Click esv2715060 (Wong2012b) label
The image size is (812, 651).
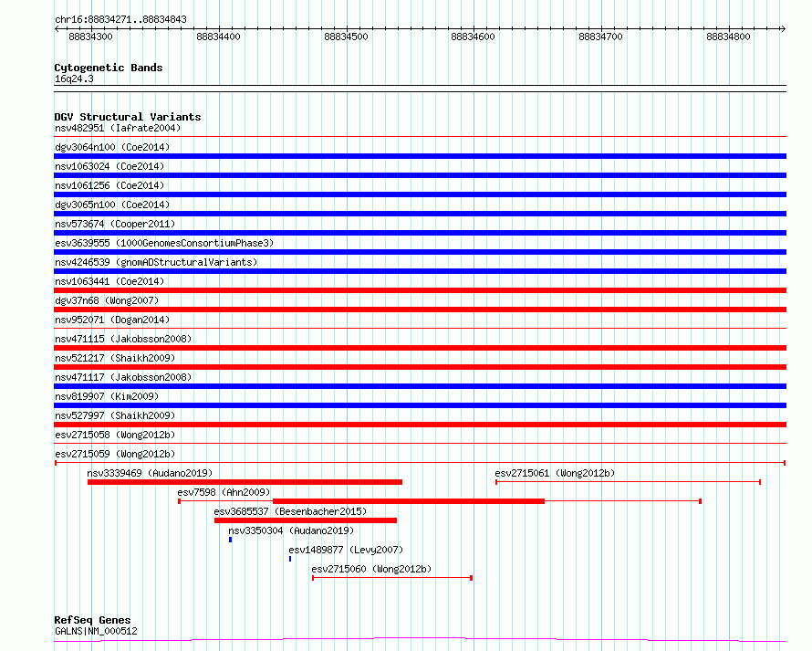[371, 569]
